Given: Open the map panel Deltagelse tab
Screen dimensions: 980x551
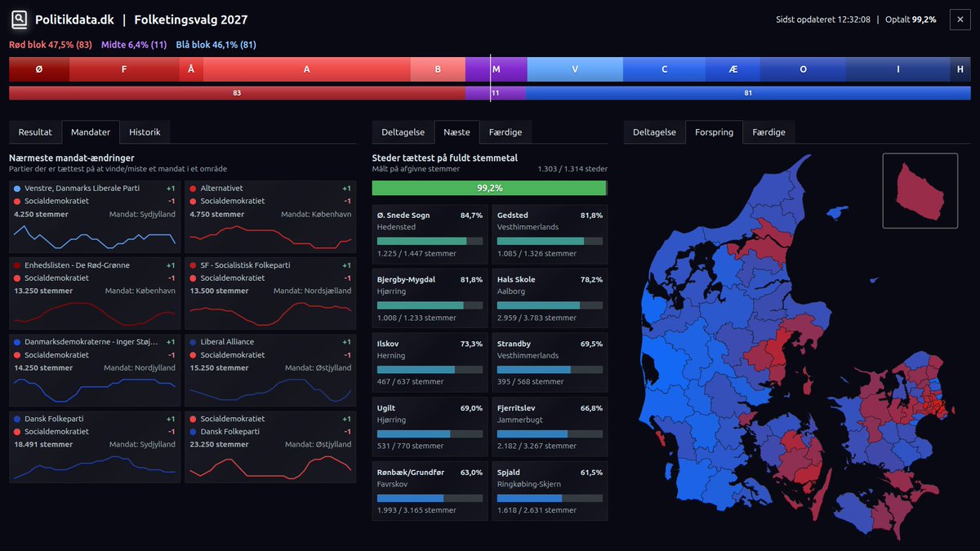Looking at the screenshot, I should pos(655,132).
